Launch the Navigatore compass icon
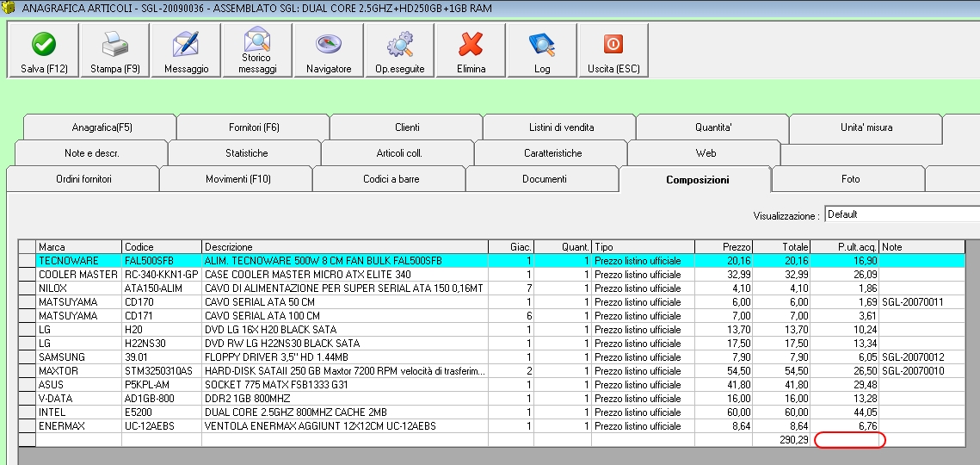 click(329, 45)
